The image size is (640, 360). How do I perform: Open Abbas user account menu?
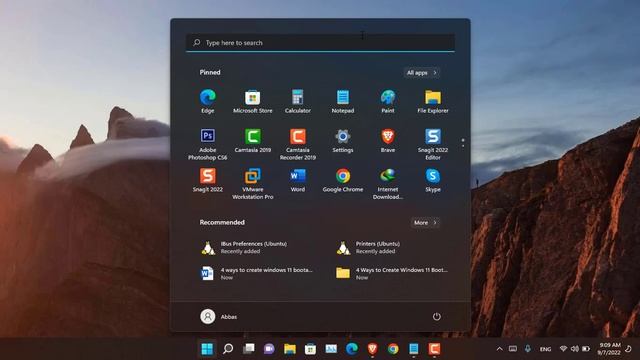click(219, 317)
